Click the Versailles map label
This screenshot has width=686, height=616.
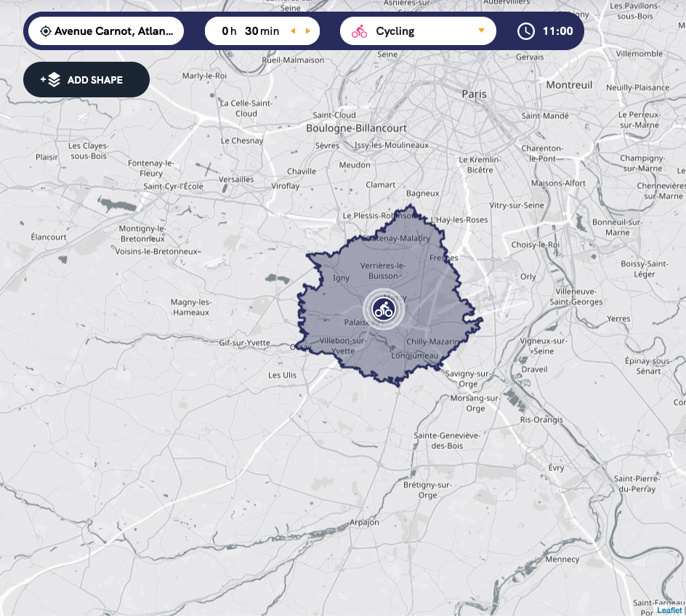pyautogui.click(x=236, y=179)
